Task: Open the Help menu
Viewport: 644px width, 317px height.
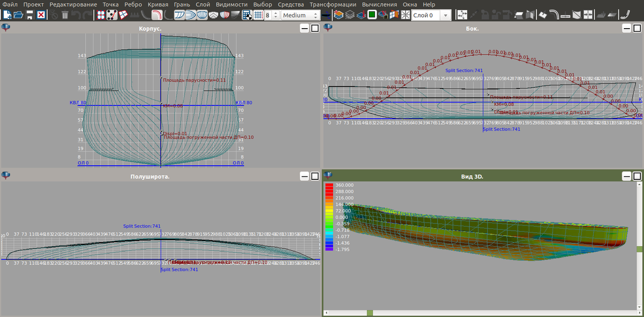Action: tap(429, 5)
